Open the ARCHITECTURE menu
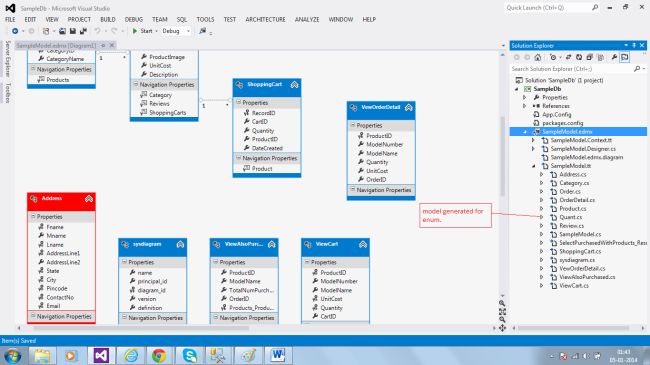 click(265, 19)
